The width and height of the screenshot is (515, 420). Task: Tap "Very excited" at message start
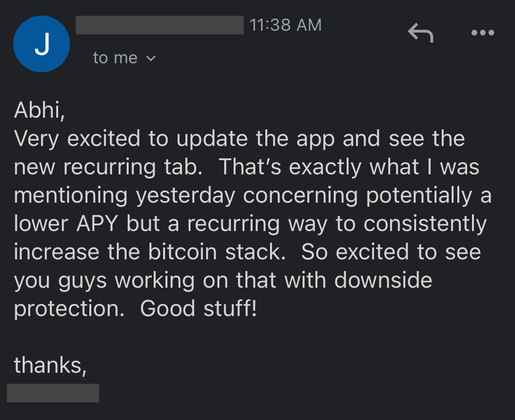77,139
